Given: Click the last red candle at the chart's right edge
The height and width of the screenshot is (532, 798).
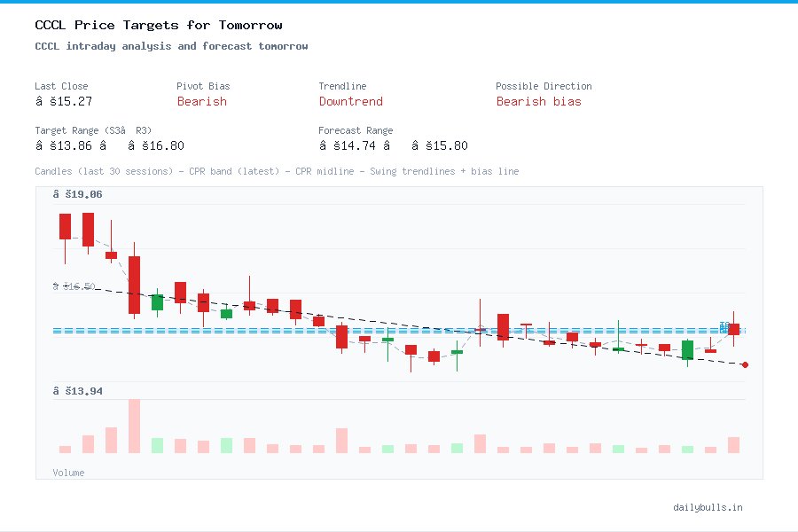Looking at the screenshot, I should tap(733, 329).
